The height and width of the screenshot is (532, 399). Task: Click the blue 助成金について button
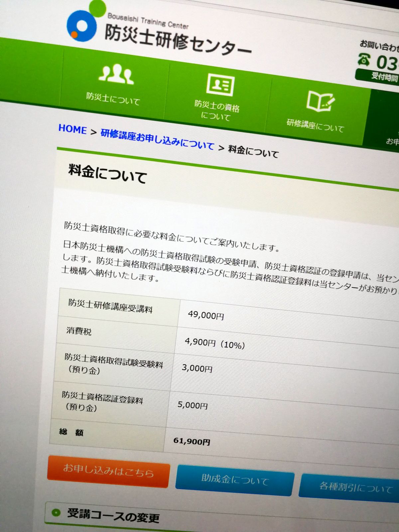pyautogui.click(x=235, y=480)
